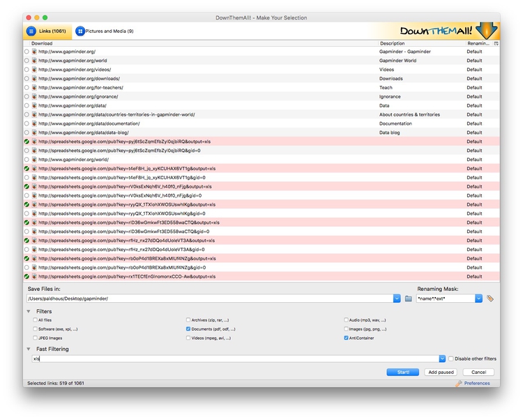Viewport: 523px width, 420px height.
Task: Click the Preferences wrench icon
Action: 459,383
